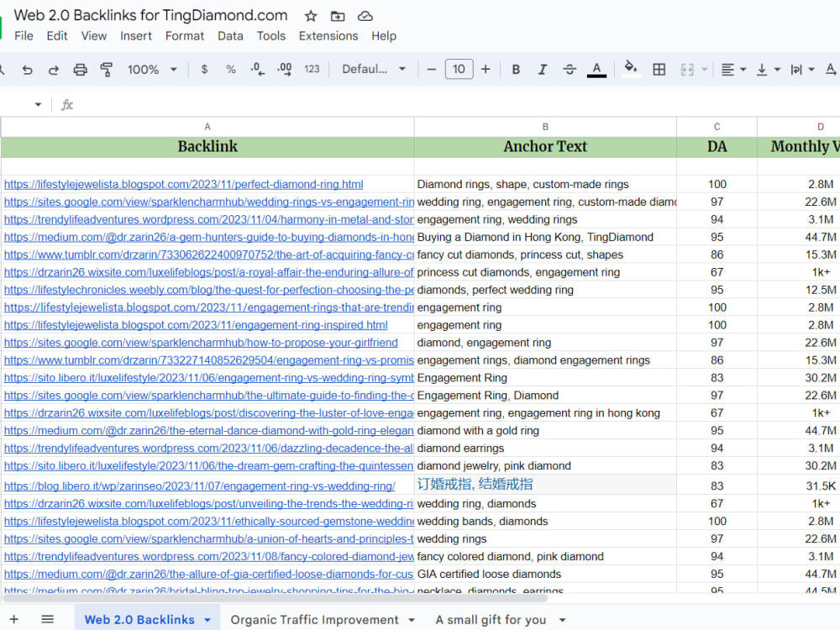Screen dimensions: 840x630
Task: Open harmony-in-metal wordpress link
Action: [x=209, y=219]
